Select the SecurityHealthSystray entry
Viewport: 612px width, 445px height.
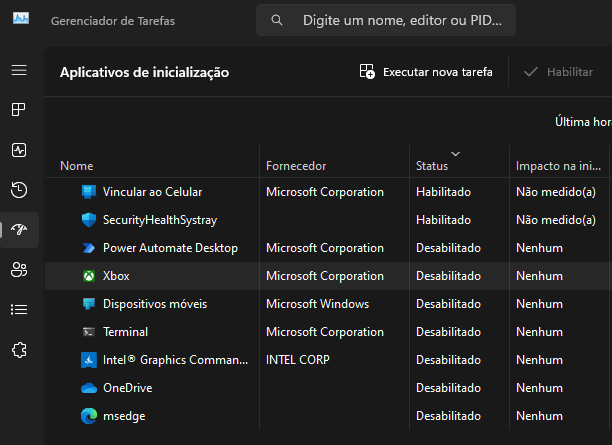[328, 220]
